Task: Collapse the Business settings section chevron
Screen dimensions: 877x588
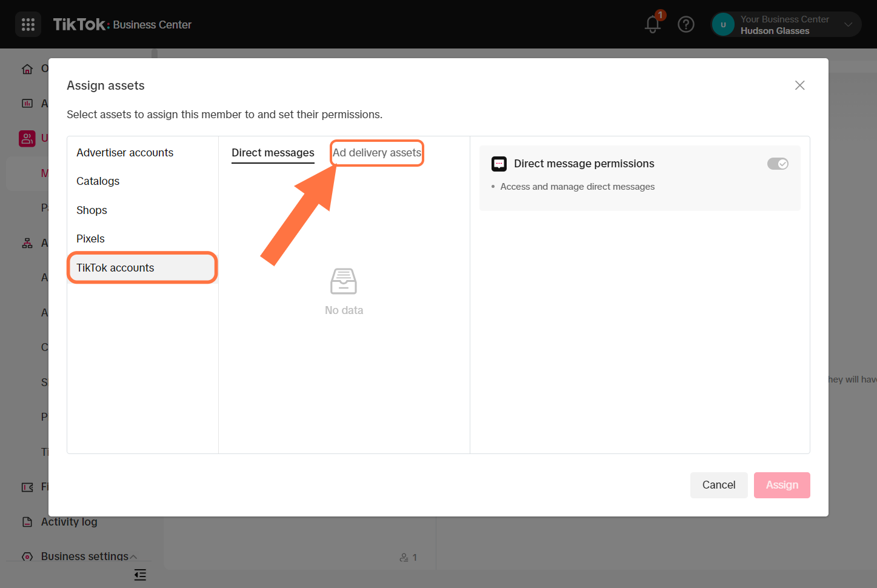Action: (x=135, y=556)
